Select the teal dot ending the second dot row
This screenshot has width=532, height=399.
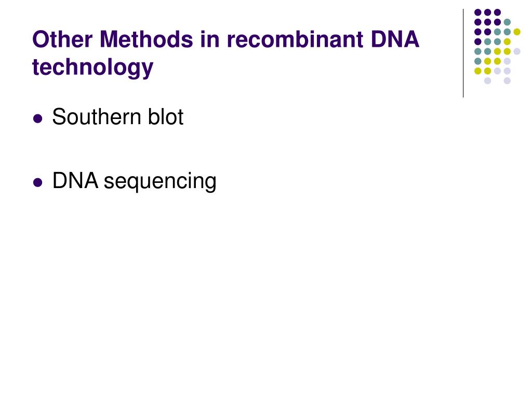click(507, 22)
